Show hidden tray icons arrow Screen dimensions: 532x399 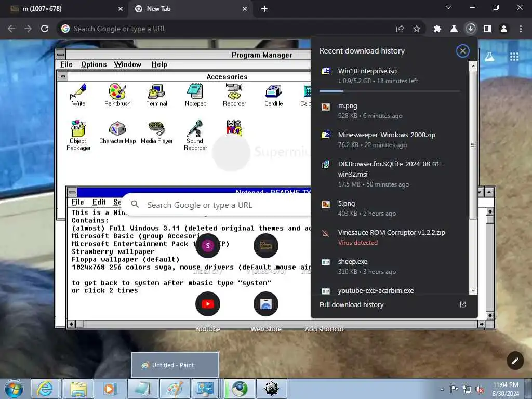coord(442,389)
